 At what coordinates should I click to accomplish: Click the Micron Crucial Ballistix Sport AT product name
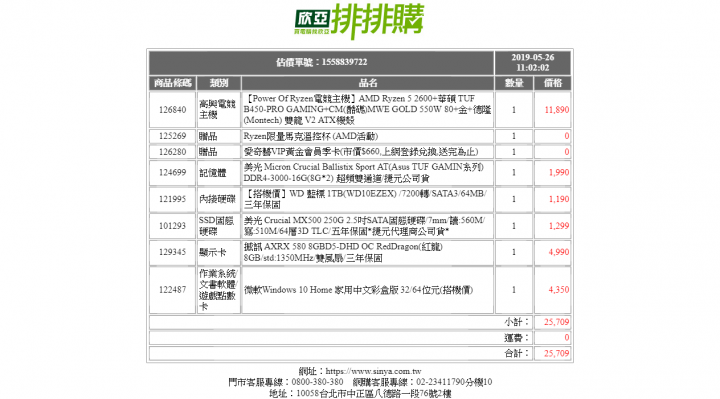363,173
